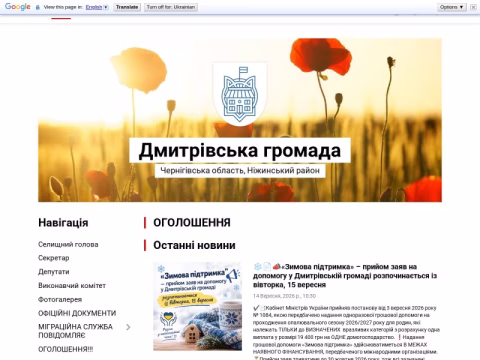The width and height of the screenshot is (480, 360).
Task: Click the Навігація heading
Action: [x=63, y=223]
